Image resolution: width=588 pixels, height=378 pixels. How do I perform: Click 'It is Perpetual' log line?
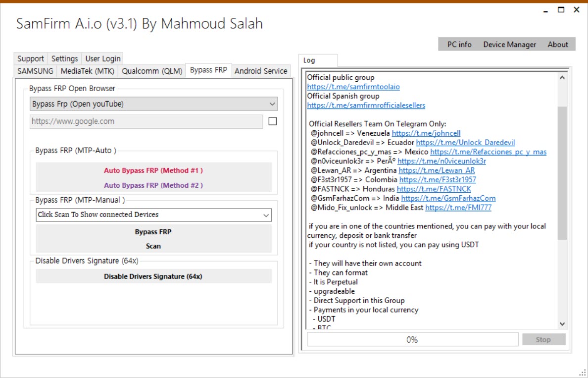tap(334, 282)
